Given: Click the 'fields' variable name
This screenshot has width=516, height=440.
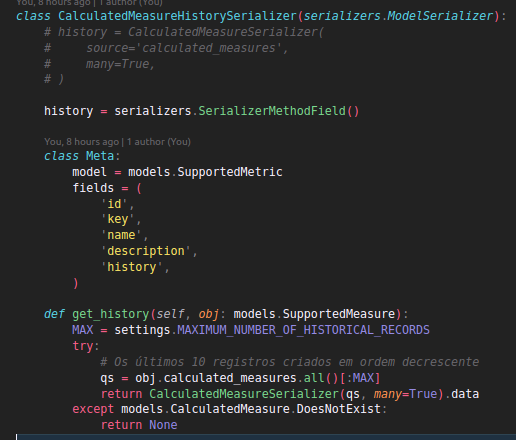Looking at the screenshot, I should tap(93, 188).
